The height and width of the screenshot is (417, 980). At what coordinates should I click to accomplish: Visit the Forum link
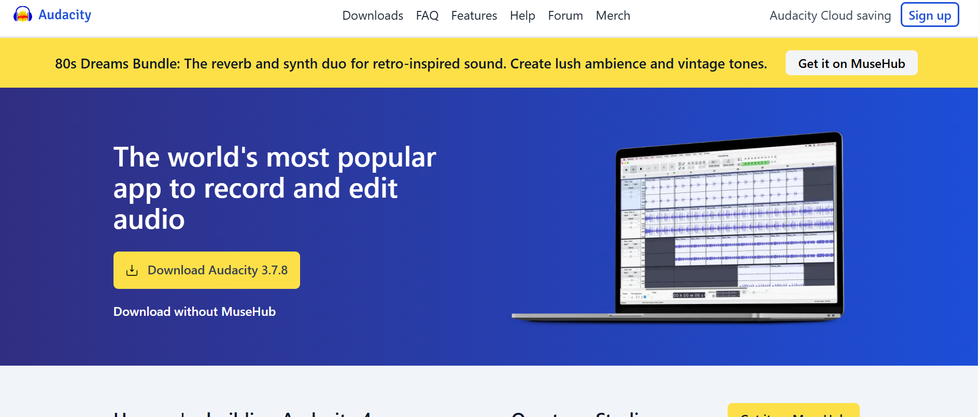click(565, 16)
